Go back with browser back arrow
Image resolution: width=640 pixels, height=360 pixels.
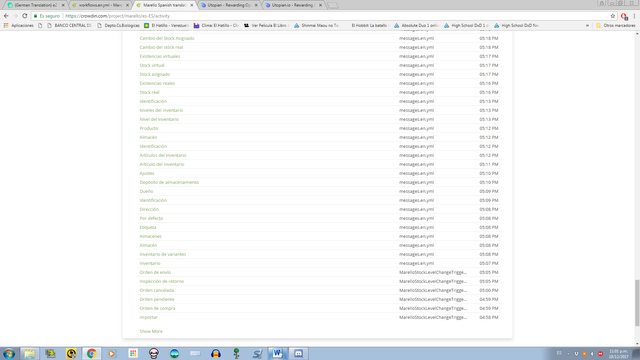pyautogui.click(x=6, y=16)
